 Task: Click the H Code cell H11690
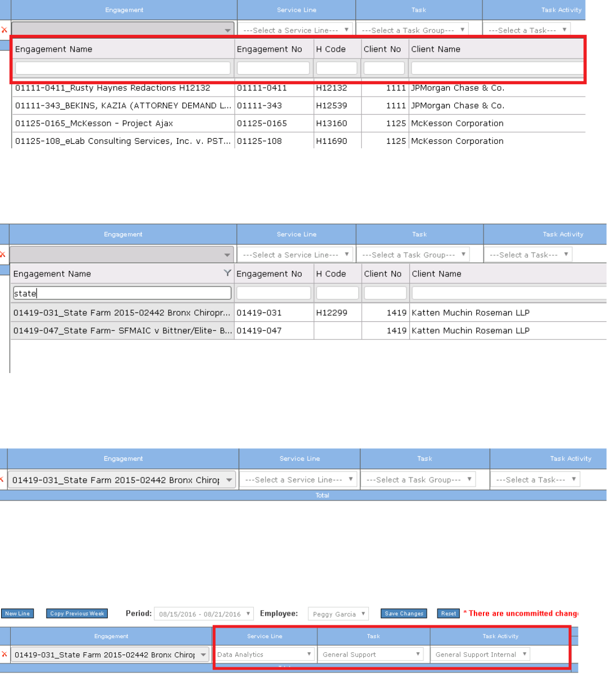coord(331,141)
